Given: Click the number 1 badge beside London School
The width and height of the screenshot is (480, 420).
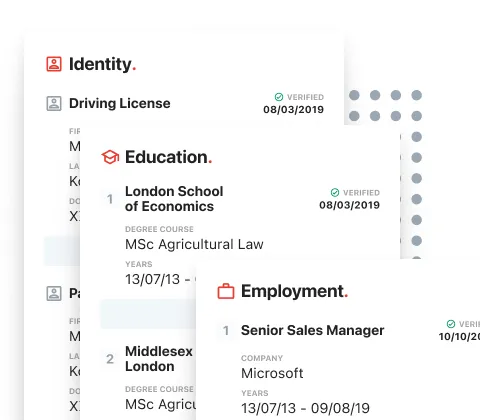Looking at the screenshot, I should pyautogui.click(x=110, y=199).
